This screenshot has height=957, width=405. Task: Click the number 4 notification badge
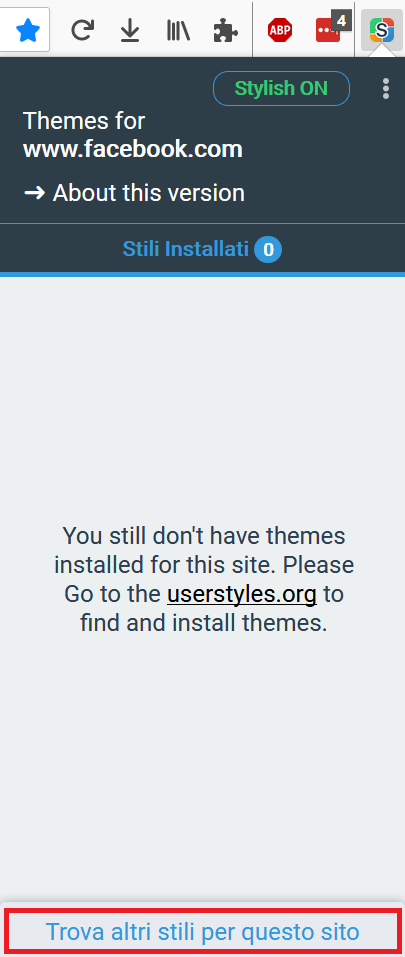point(342,21)
